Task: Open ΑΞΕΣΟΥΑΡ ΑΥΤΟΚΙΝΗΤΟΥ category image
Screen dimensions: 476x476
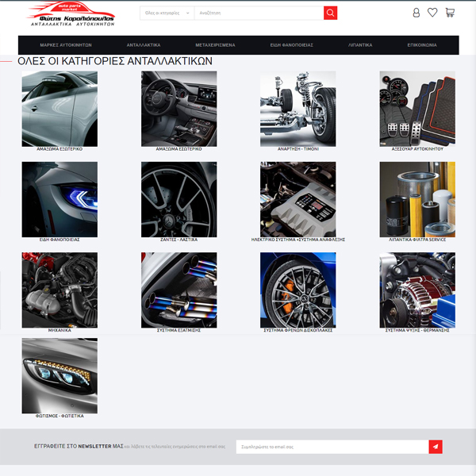Action: pyautogui.click(x=416, y=108)
